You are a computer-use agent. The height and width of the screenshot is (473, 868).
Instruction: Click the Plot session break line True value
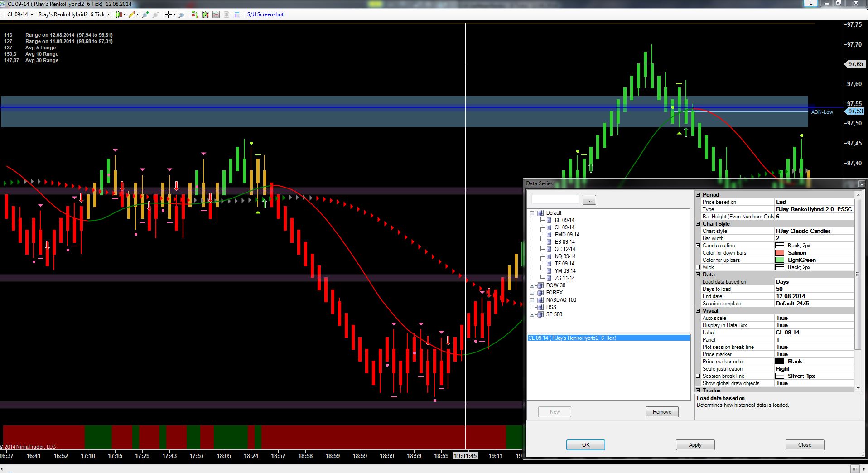tap(814, 347)
